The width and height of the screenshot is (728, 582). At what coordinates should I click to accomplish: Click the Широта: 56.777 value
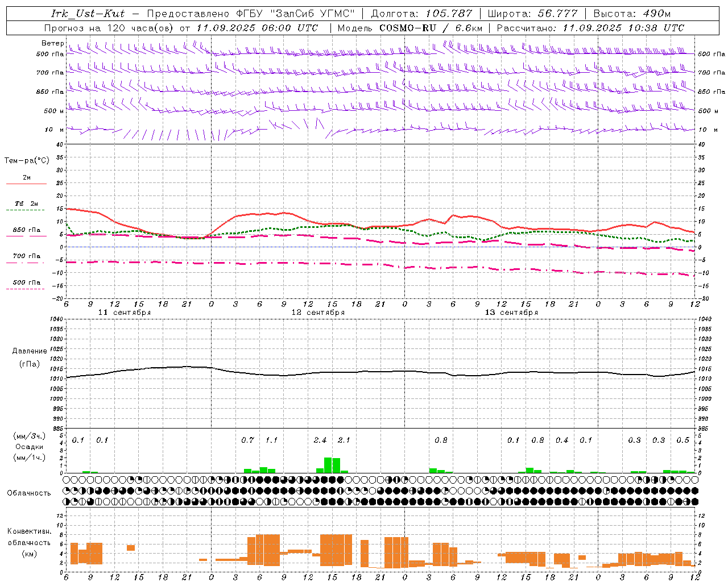coord(533,14)
